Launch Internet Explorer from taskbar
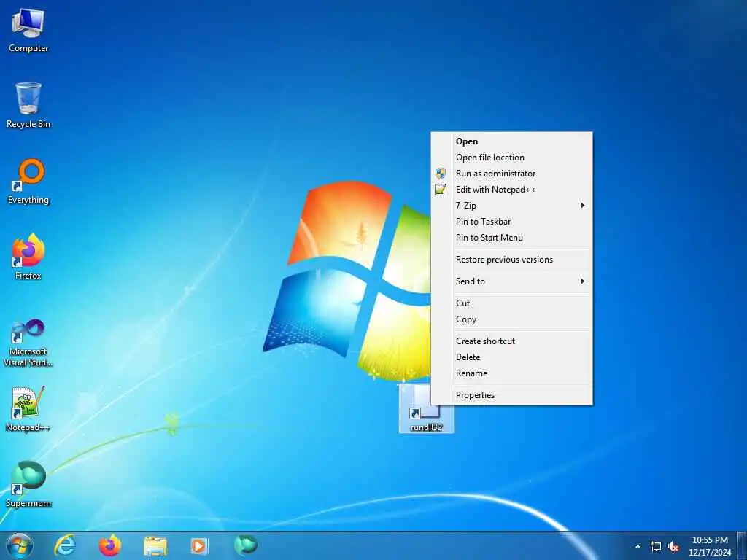 (65, 545)
